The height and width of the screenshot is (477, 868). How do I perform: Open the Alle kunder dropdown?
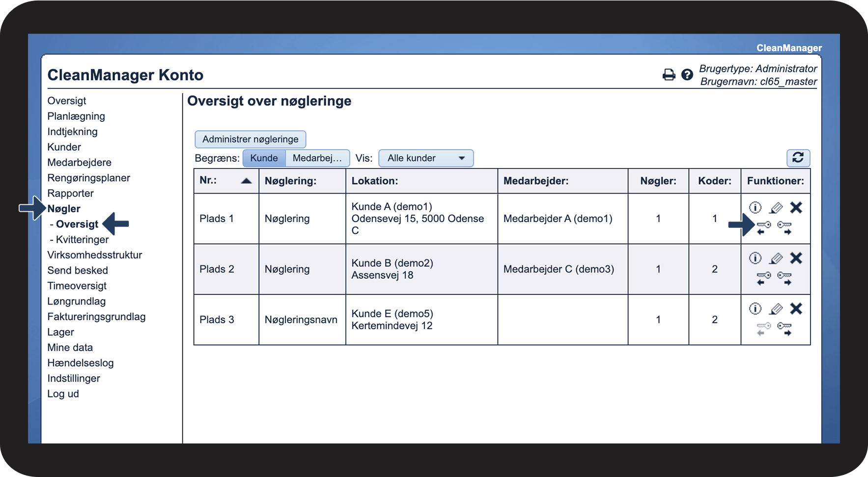425,158
